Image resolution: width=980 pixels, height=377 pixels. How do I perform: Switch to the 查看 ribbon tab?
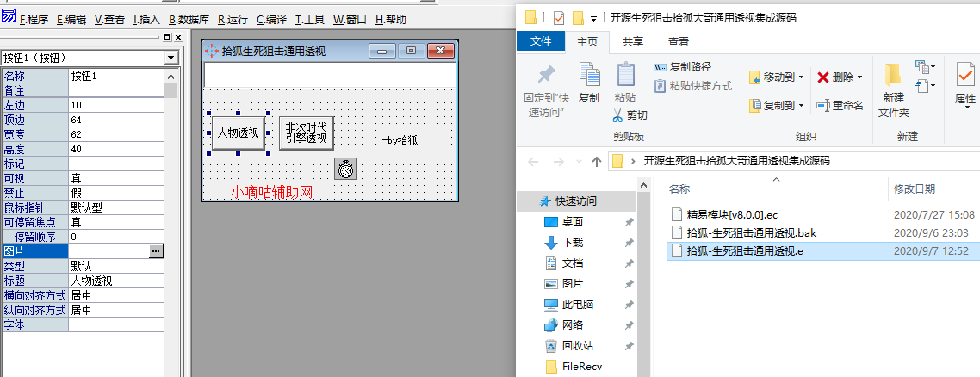click(678, 41)
